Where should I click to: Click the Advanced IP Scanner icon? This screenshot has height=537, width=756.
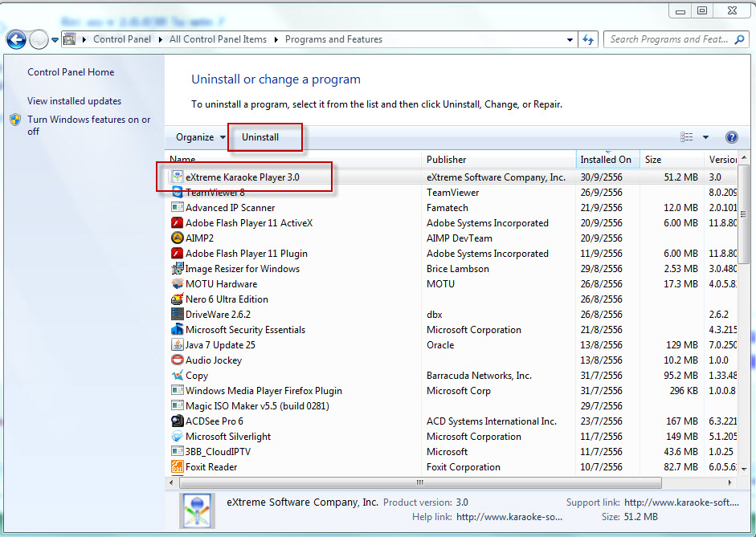[x=178, y=208]
